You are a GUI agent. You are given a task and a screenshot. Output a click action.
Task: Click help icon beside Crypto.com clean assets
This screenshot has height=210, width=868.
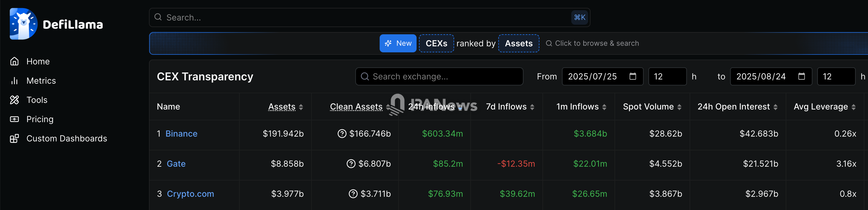coord(353,194)
